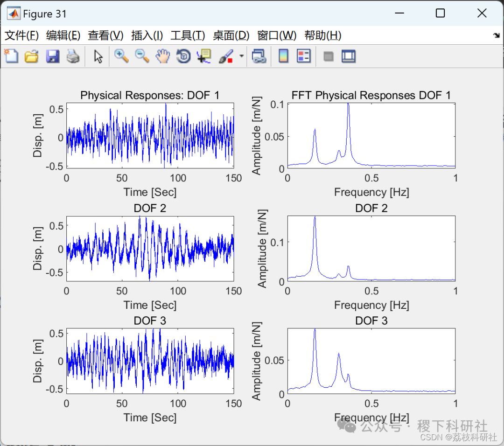Open the 查看(V) menu

click(105, 35)
